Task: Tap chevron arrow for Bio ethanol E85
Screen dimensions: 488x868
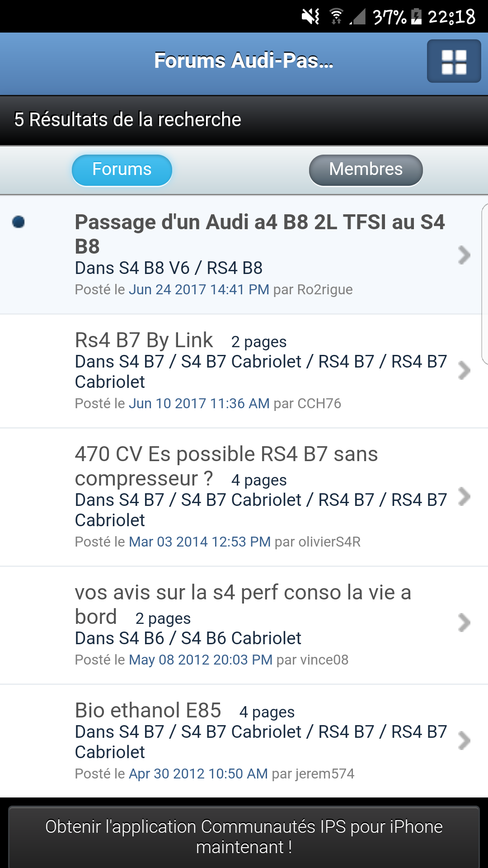Action: 464,741
